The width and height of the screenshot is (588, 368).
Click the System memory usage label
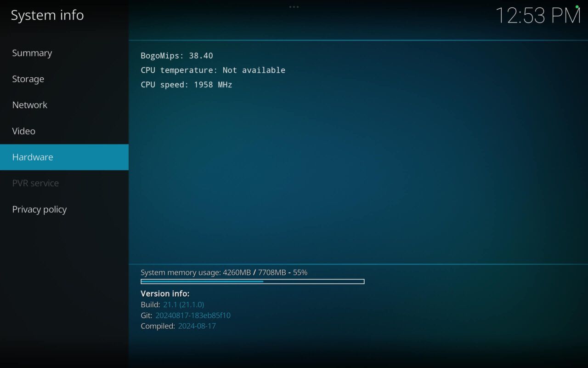[179, 272]
